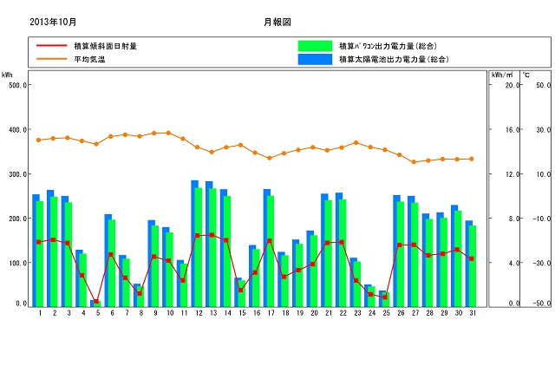Viewport: 555px width, 392px height.
Task: Click the x-axis label for day 5
Action: coord(98,313)
